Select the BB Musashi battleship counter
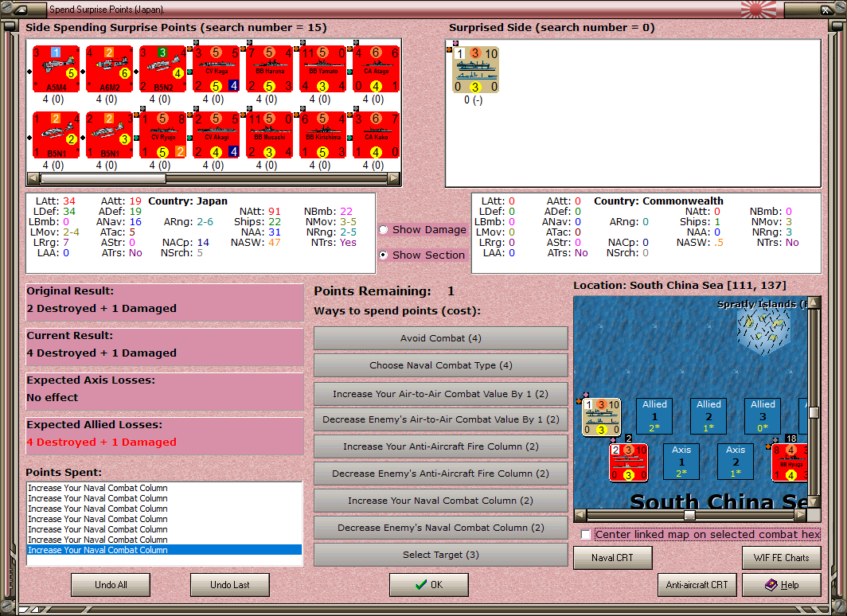 click(270, 135)
